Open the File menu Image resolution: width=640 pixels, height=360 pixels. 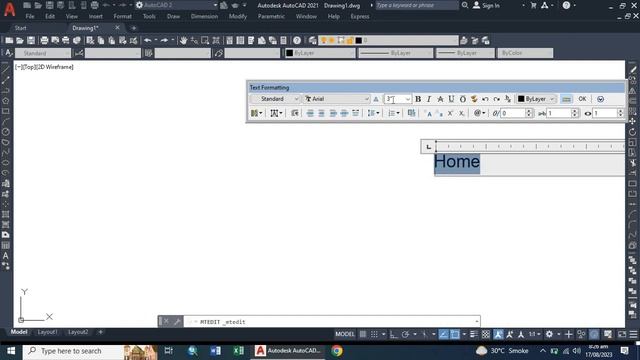[30, 17]
